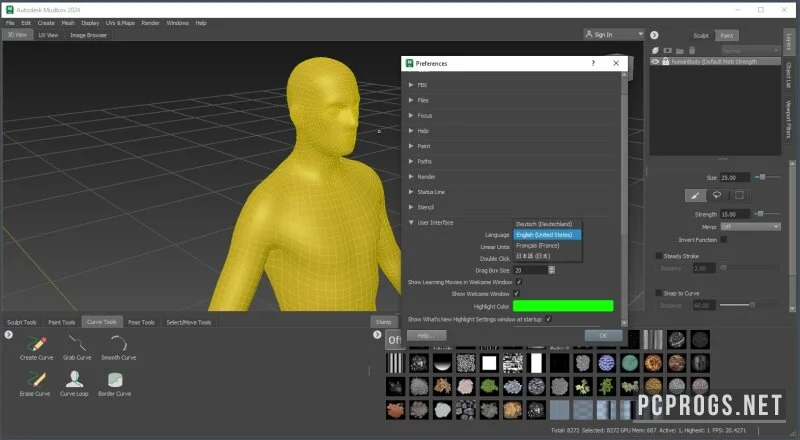Open the Mirror dropdown
The image size is (800, 440).
750,227
